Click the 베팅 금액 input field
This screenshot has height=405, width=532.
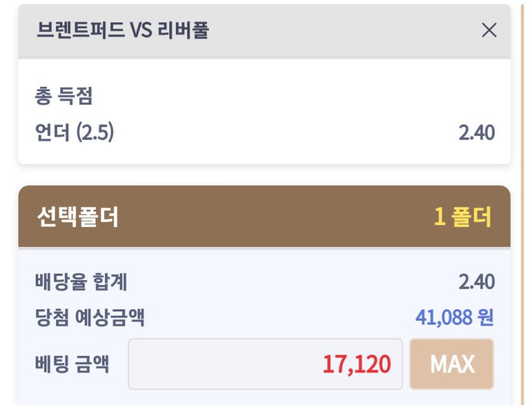click(x=265, y=364)
